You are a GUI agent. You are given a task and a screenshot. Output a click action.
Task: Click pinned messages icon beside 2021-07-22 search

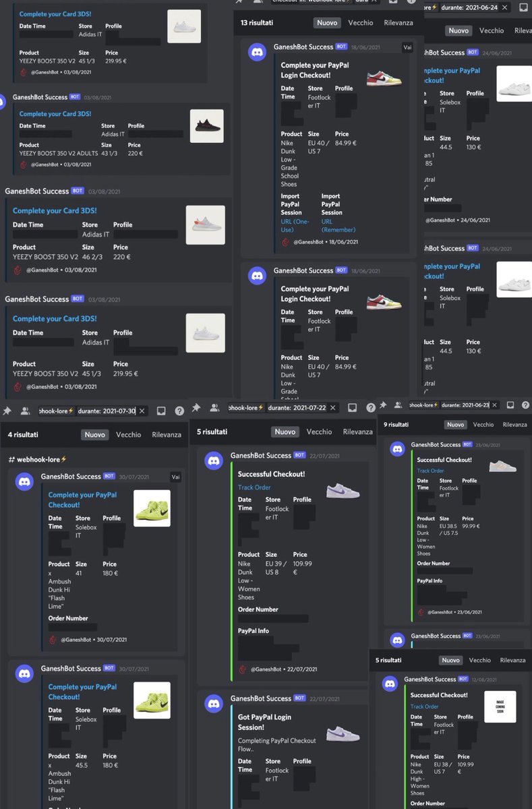pos(196,408)
